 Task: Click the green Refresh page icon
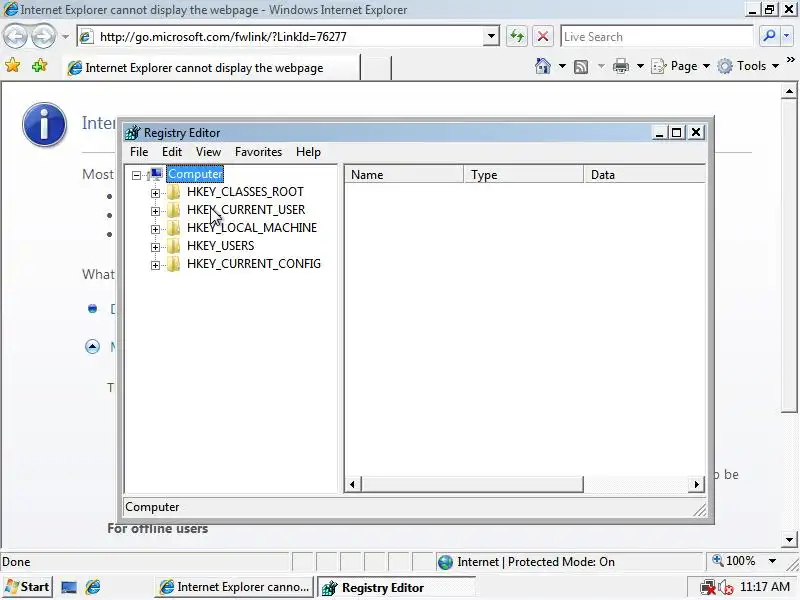point(517,36)
